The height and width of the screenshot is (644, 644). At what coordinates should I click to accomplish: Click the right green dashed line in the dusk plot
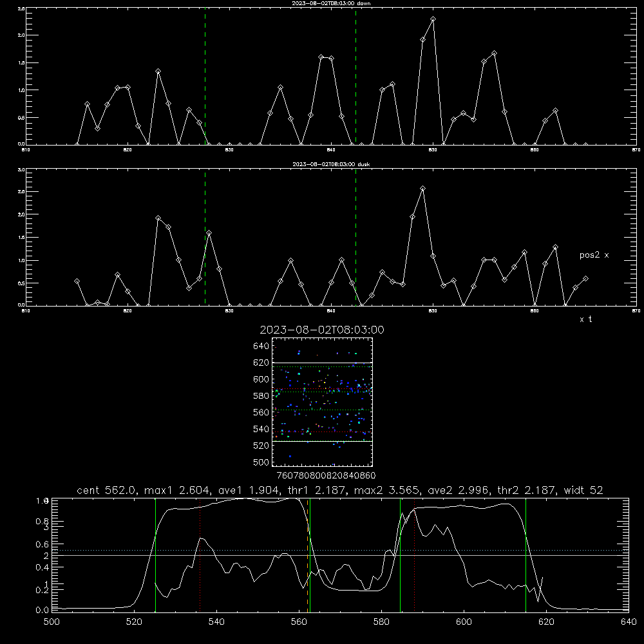(x=355, y=238)
